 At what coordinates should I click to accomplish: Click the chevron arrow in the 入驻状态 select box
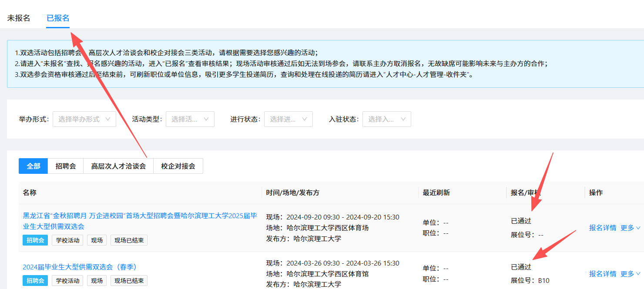pyautogui.click(x=403, y=119)
